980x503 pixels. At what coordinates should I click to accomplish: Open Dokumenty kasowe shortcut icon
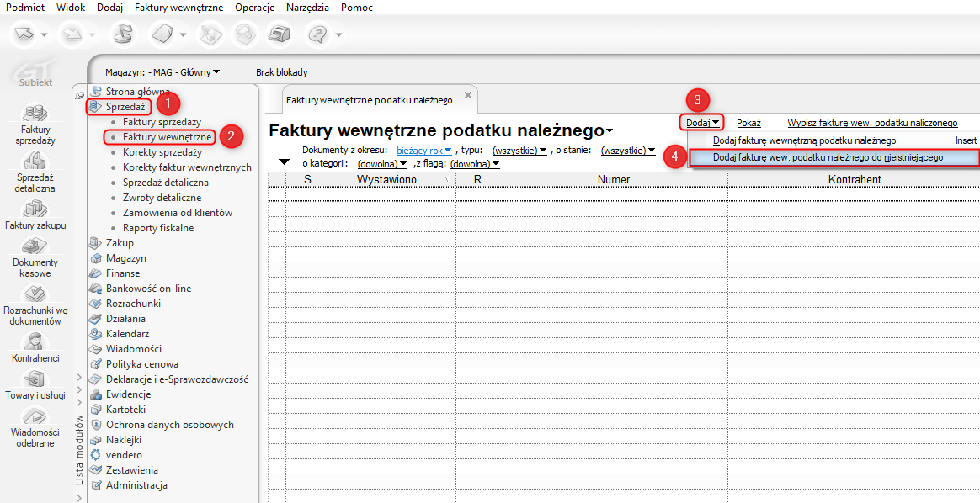pos(35,257)
